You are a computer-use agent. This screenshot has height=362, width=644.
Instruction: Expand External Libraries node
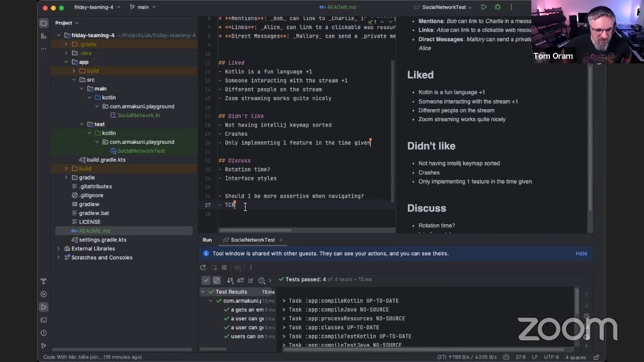coord(59,248)
